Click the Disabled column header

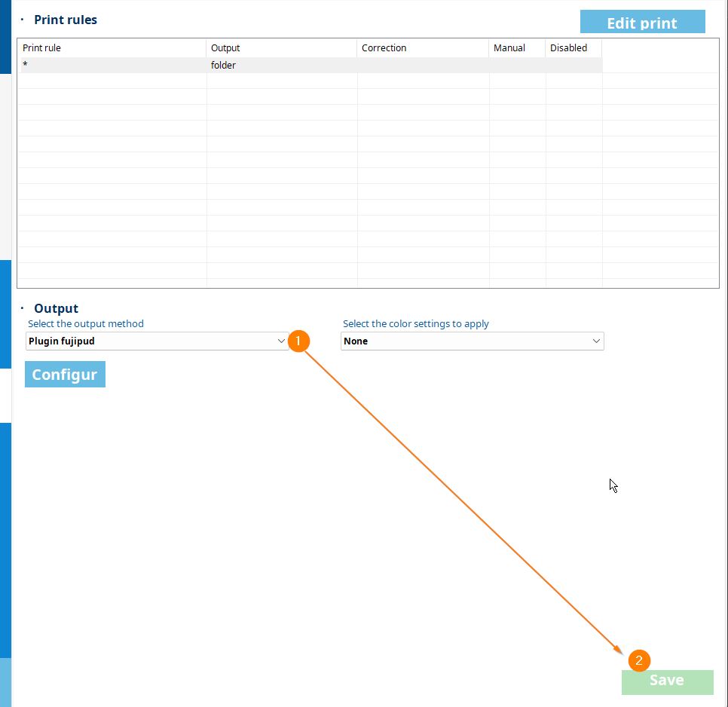point(573,48)
